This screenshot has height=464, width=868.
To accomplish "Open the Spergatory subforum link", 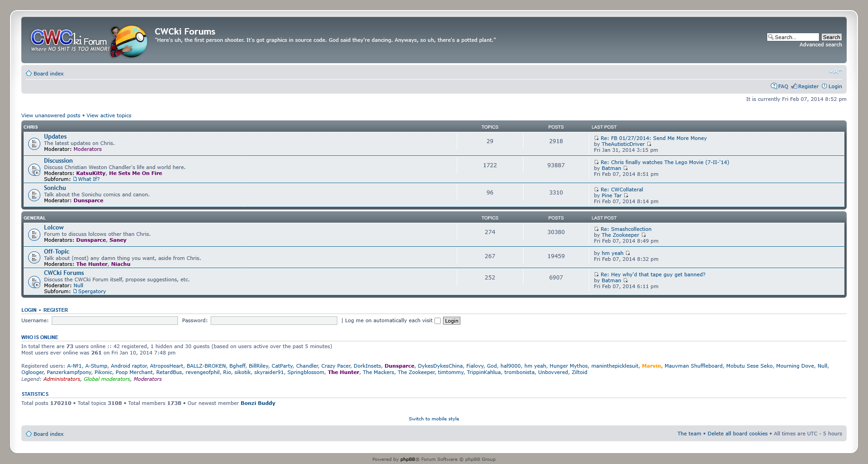I will point(92,291).
